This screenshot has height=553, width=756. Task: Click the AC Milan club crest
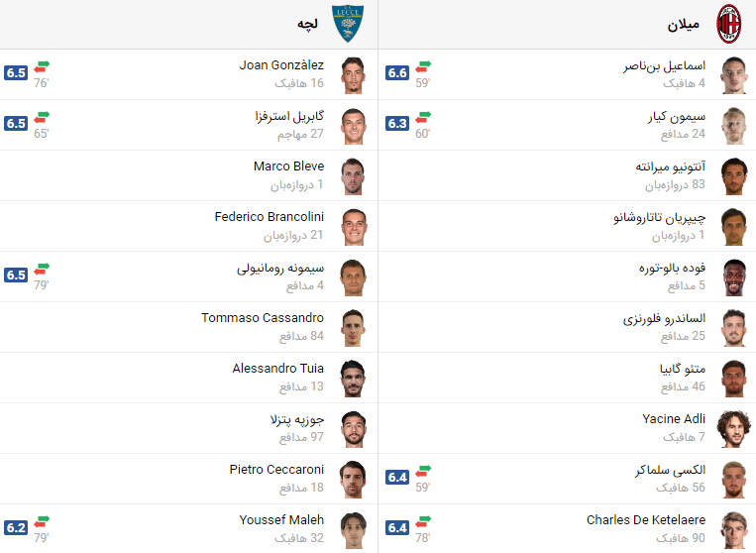730,24
